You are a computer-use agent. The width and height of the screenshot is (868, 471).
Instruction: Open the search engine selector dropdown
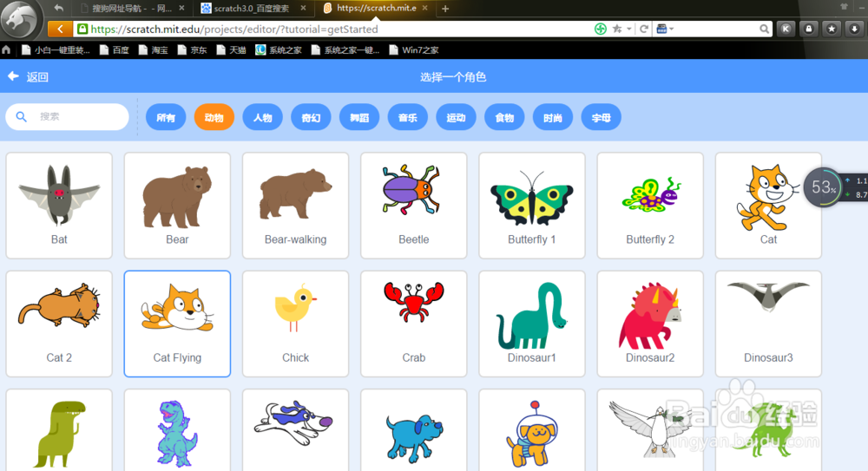tap(665, 29)
